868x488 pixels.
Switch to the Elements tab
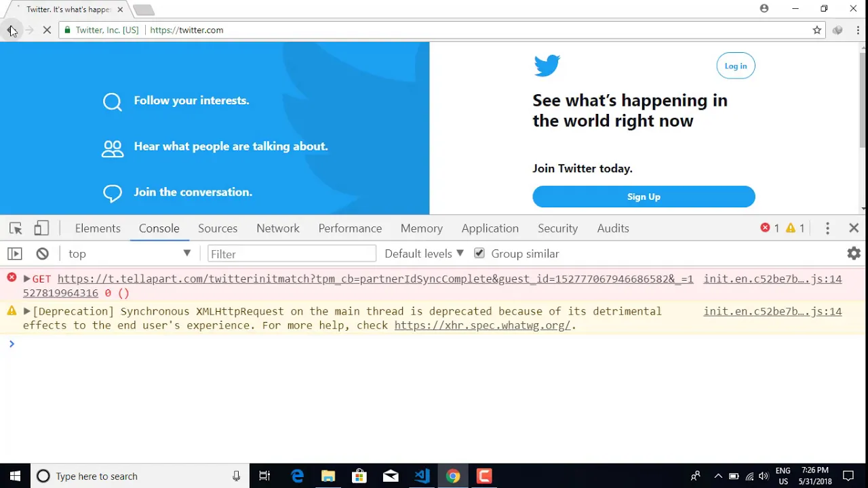[x=98, y=228]
